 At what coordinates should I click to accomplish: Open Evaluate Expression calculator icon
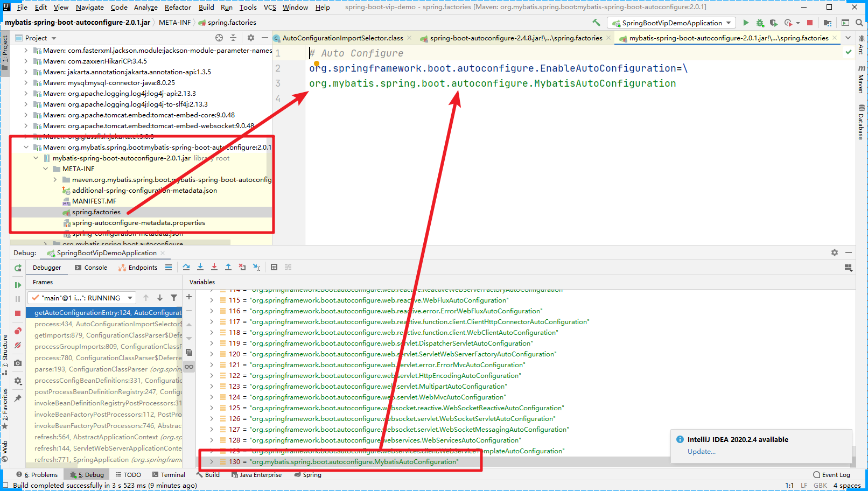tap(274, 267)
